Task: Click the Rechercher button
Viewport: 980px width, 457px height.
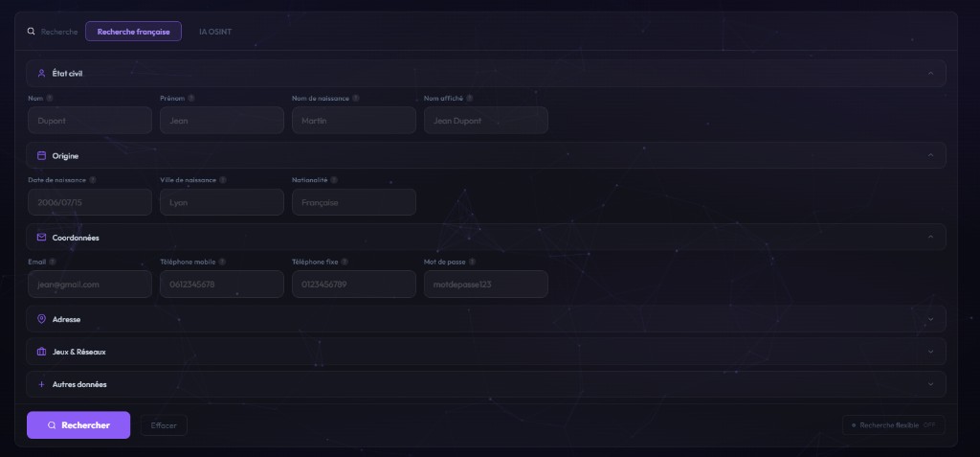Action: click(x=78, y=425)
